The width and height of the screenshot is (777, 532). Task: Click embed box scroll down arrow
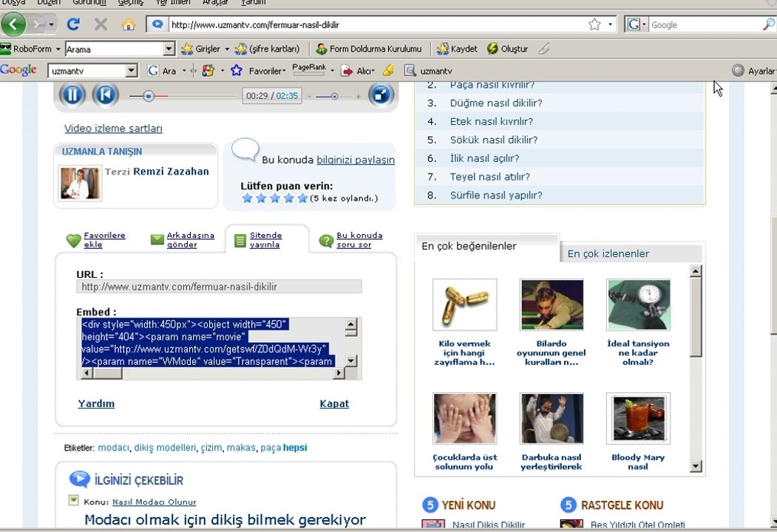(351, 361)
